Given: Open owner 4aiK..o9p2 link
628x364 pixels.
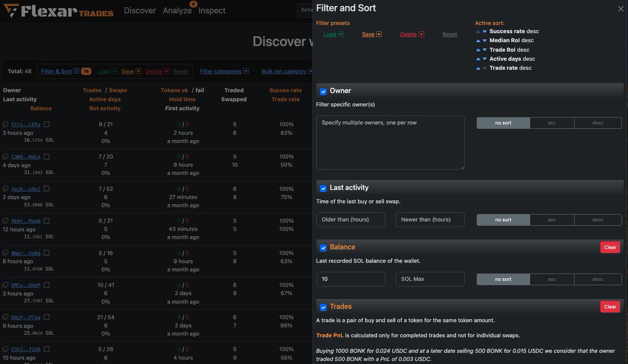Looking at the screenshot, I should [x=26, y=189].
